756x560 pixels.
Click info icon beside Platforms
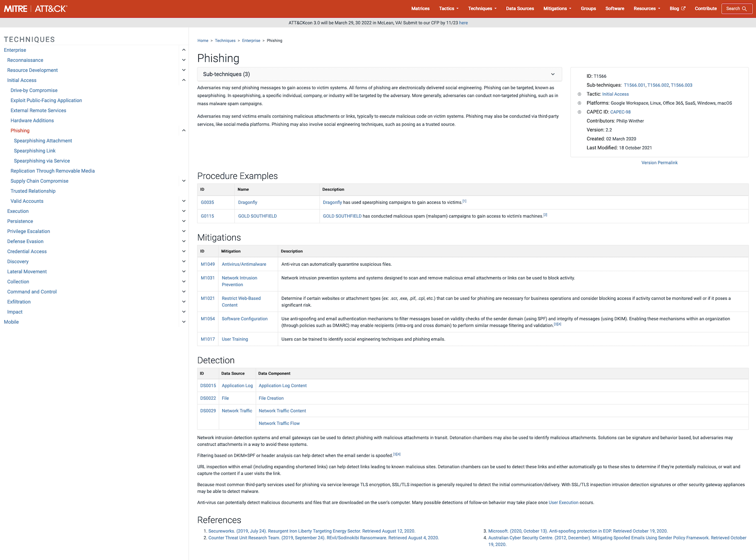(x=580, y=103)
